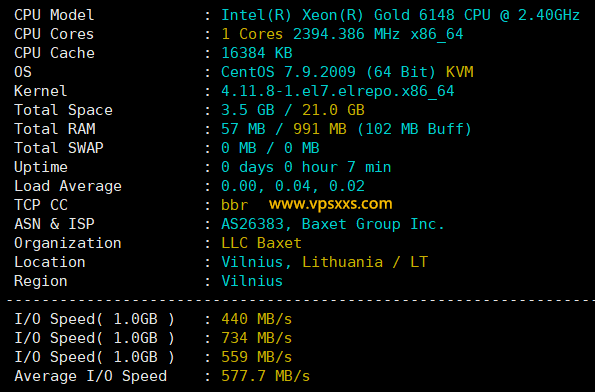Click the '559 MB/s' I/O speed

(x=257, y=357)
